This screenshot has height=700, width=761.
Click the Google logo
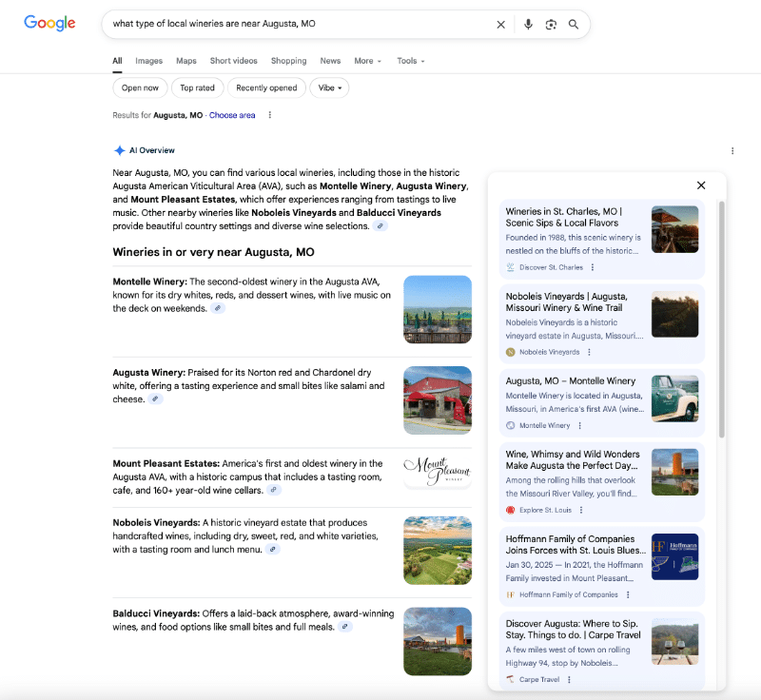[49, 24]
